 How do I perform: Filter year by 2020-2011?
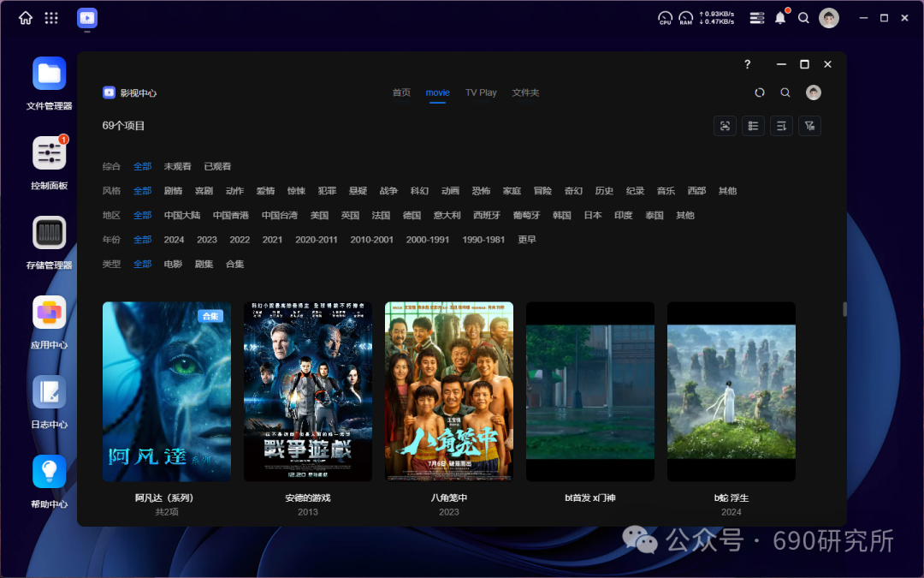point(317,240)
